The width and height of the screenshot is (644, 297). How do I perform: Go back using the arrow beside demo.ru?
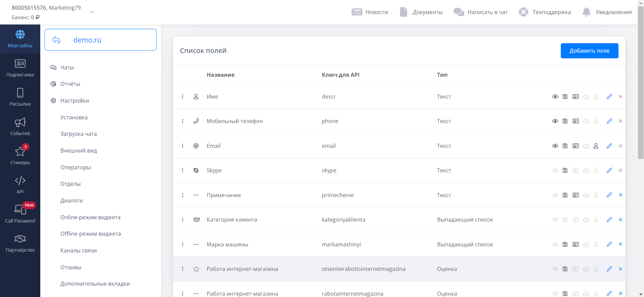tap(56, 40)
